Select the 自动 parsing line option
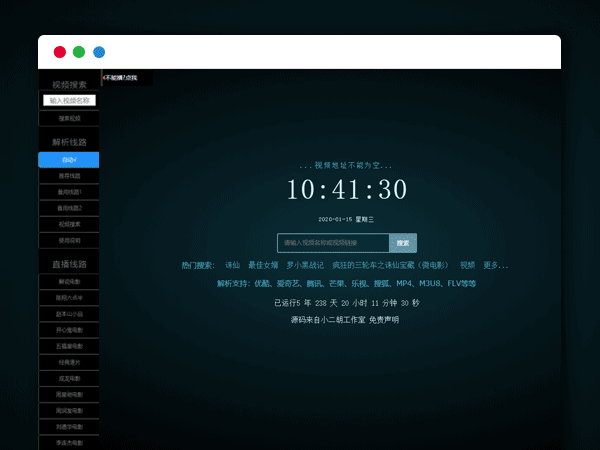The height and width of the screenshot is (450, 600). [69, 160]
